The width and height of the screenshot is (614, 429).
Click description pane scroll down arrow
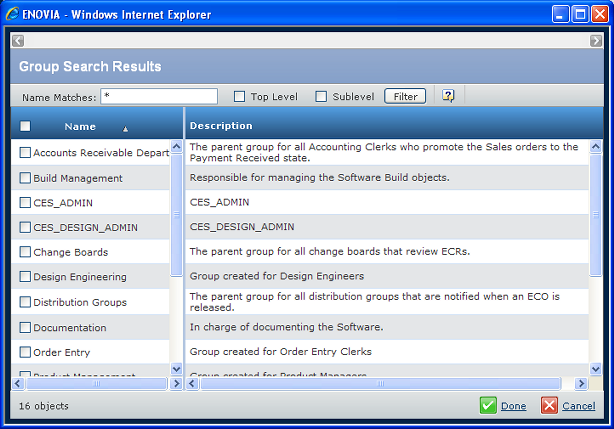tap(596, 369)
